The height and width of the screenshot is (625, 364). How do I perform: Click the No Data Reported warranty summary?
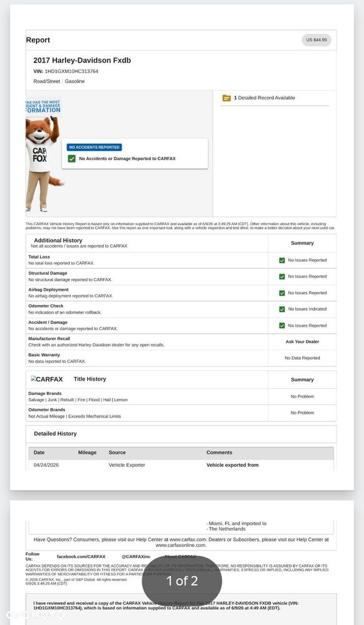pyautogui.click(x=302, y=358)
